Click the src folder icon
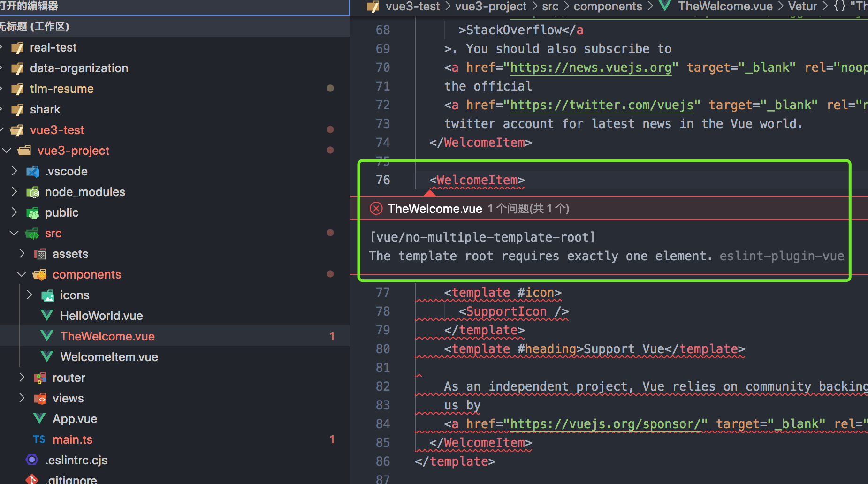 (32, 234)
